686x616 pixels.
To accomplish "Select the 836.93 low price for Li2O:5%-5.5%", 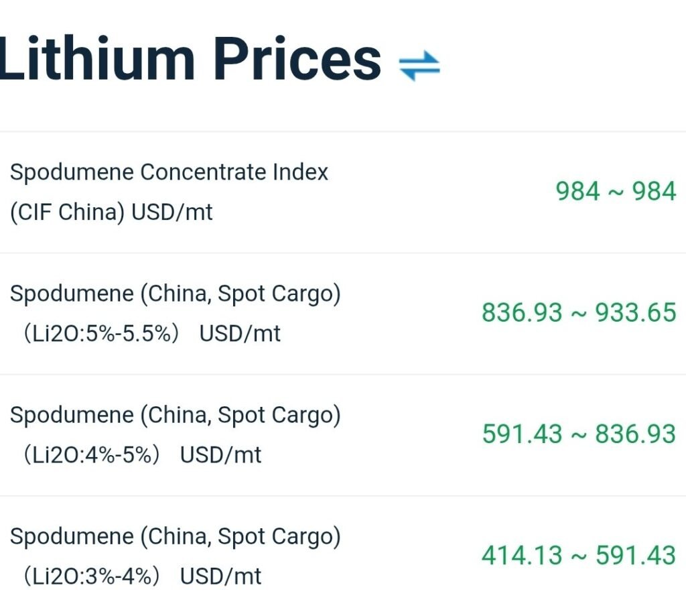I will pos(522,313).
